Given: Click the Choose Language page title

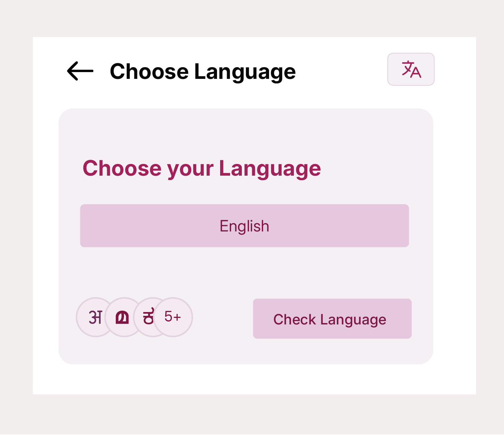Looking at the screenshot, I should click(x=203, y=72).
